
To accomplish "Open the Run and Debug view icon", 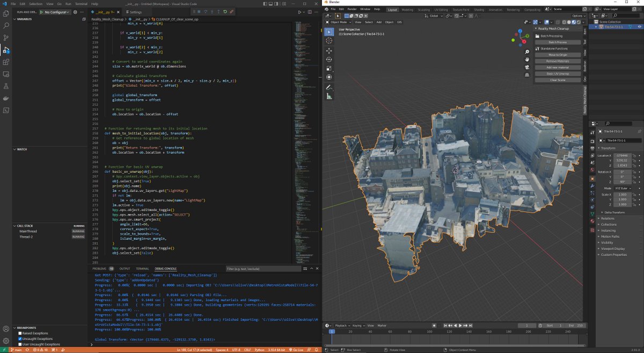I will point(6,50).
